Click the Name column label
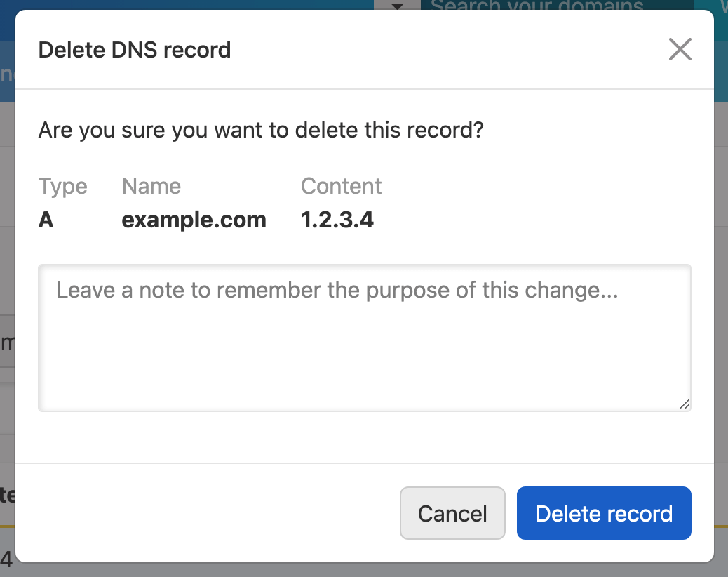This screenshot has width=728, height=577. pyautogui.click(x=151, y=186)
